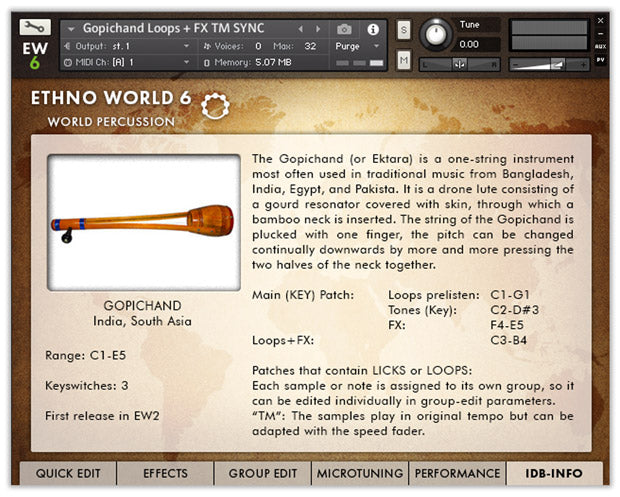Toggle the S solo button
This screenshot has height=497, width=620.
pos(404,29)
